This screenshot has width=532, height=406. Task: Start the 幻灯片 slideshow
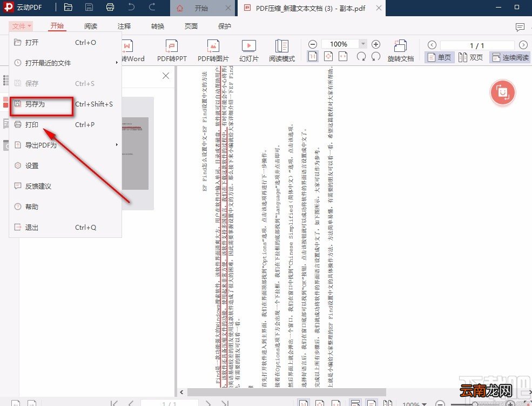point(248,51)
